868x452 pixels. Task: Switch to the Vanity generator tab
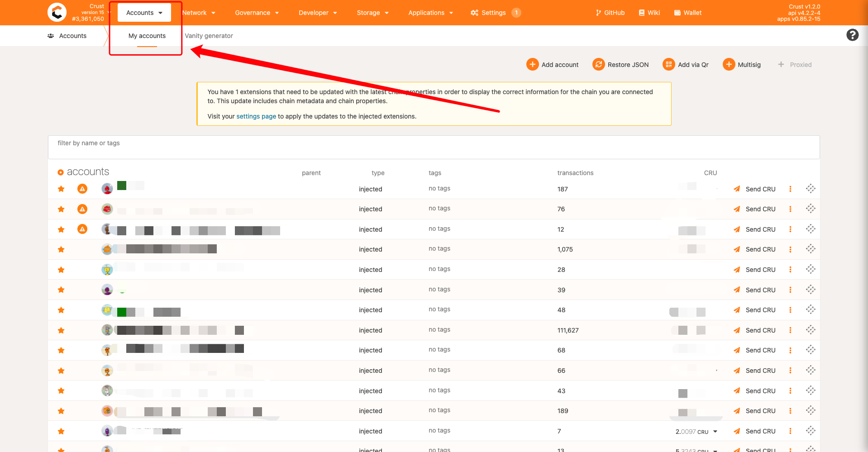point(209,36)
